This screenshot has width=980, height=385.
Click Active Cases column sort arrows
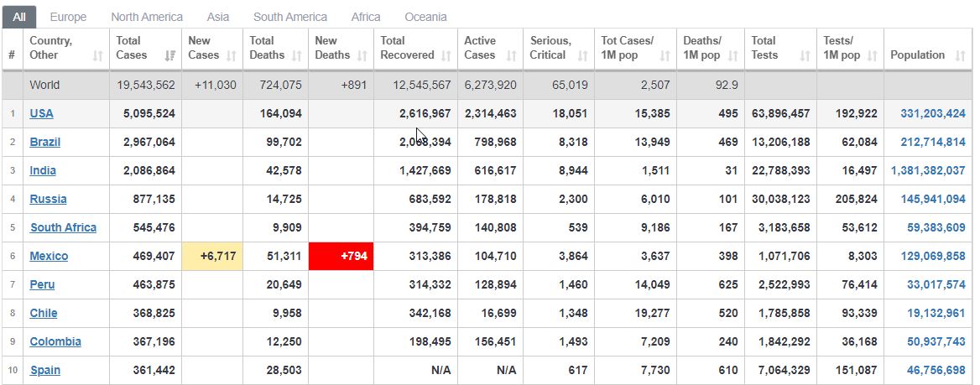tap(512, 56)
